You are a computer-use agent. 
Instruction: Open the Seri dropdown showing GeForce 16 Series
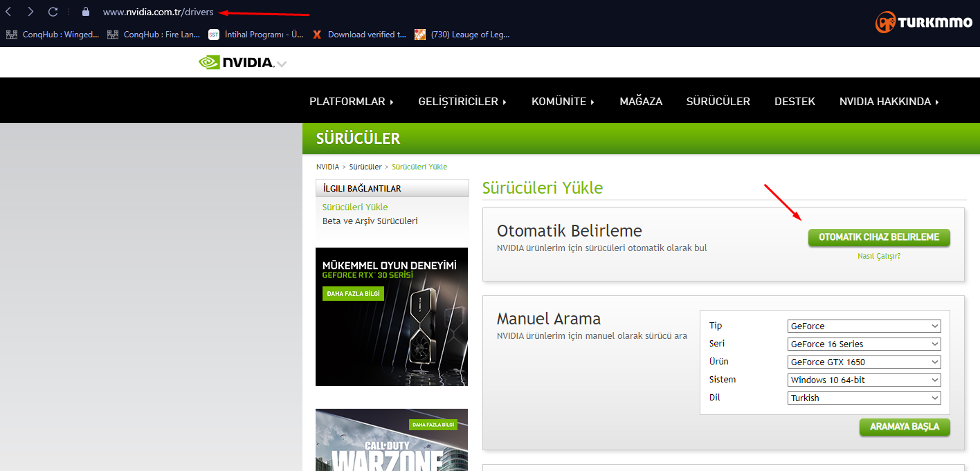coord(864,344)
